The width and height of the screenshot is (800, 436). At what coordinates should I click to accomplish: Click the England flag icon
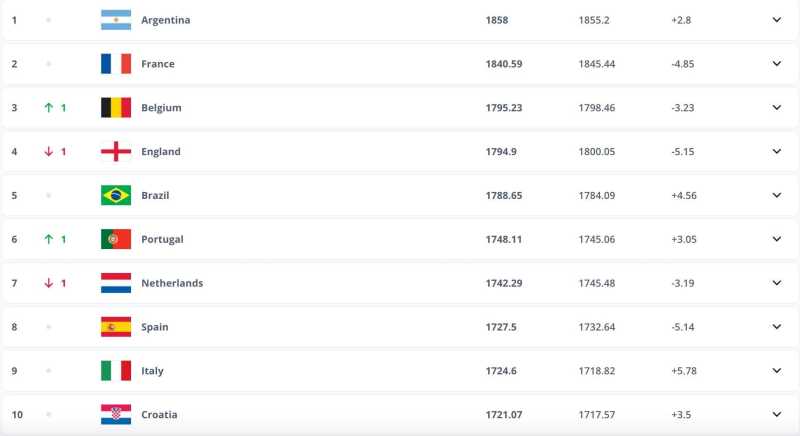[x=116, y=152]
